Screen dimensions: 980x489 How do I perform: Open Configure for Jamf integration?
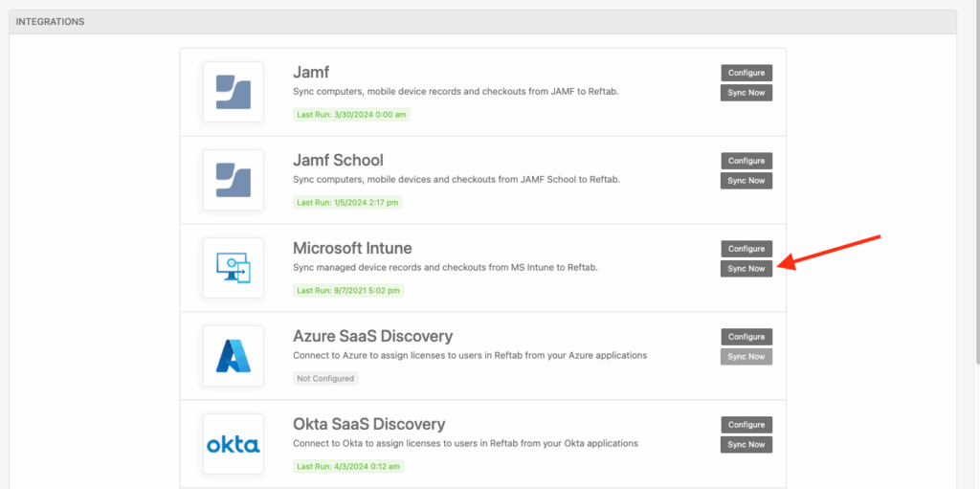[746, 73]
